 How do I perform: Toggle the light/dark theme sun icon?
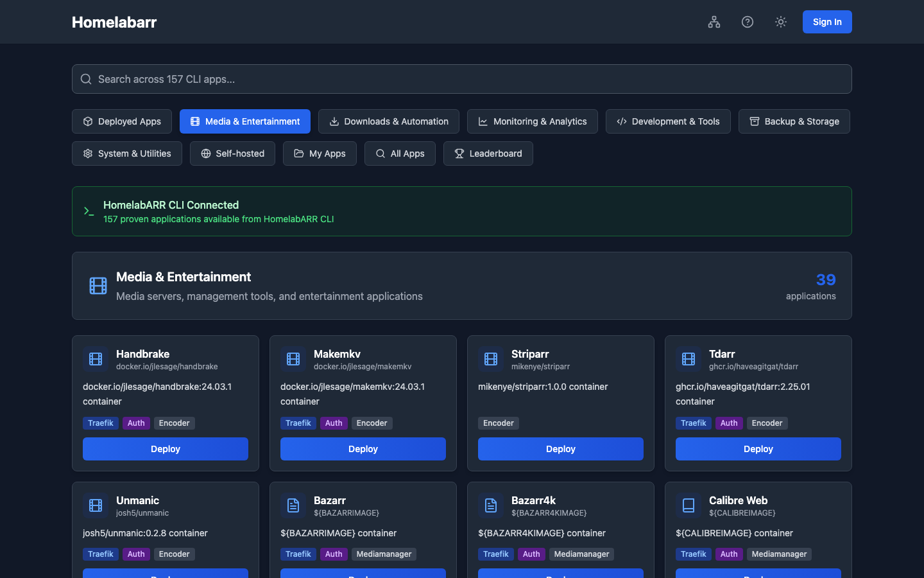click(781, 22)
